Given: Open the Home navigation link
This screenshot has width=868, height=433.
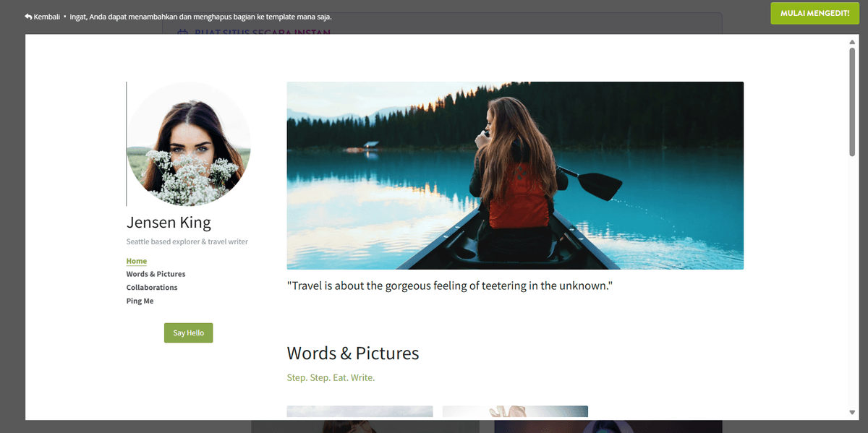Looking at the screenshot, I should pos(137,261).
